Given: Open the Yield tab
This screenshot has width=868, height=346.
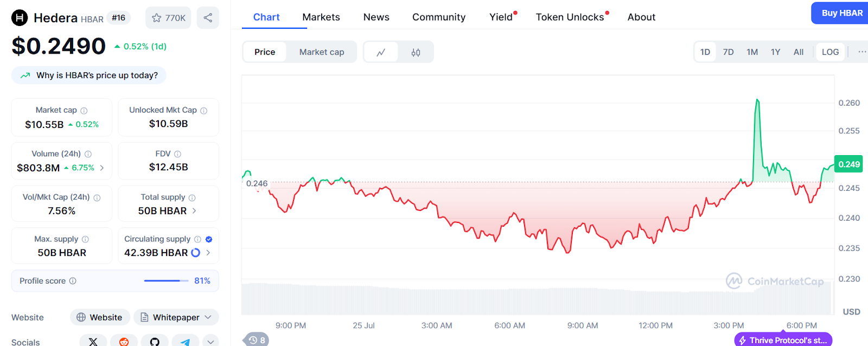Looking at the screenshot, I should pyautogui.click(x=501, y=17).
